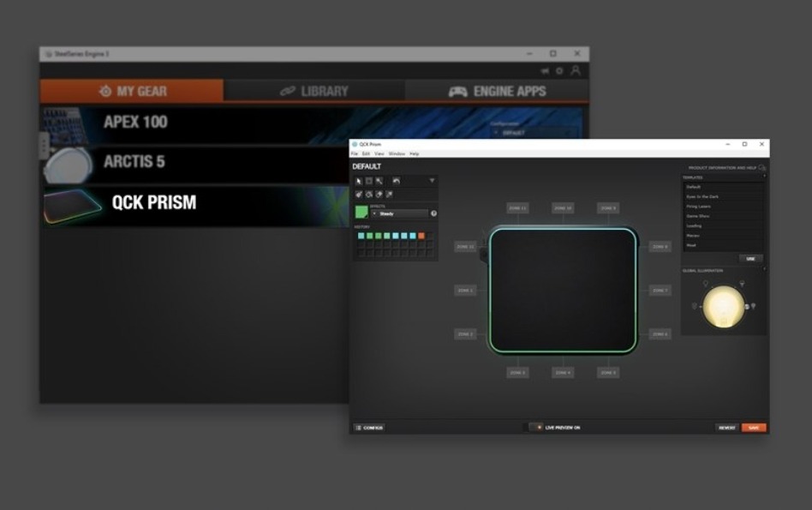
Task: Select the Zone 10 label
Action: pyautogui.click(x=563, y=208)
